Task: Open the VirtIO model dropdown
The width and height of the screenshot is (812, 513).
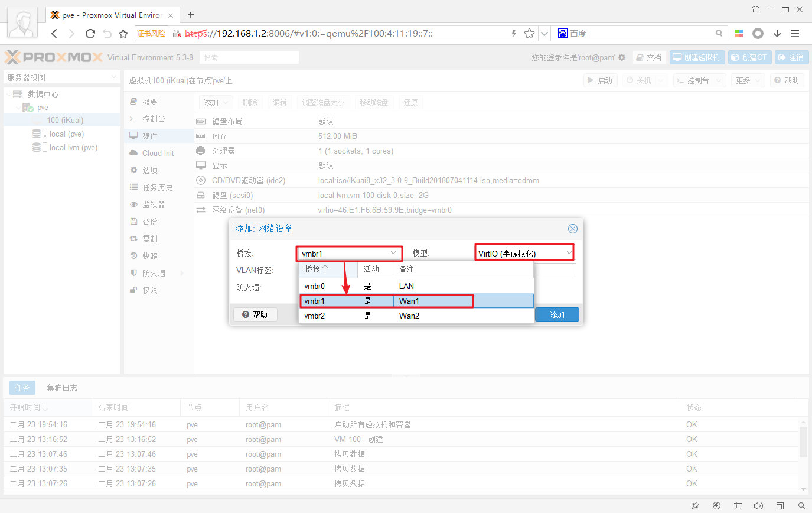Action: 524,254
